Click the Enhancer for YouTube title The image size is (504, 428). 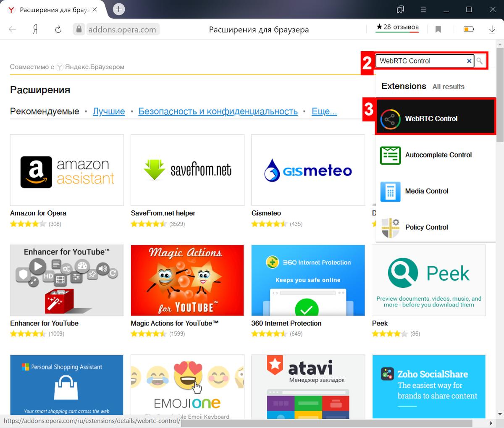(x=44, y=323)
